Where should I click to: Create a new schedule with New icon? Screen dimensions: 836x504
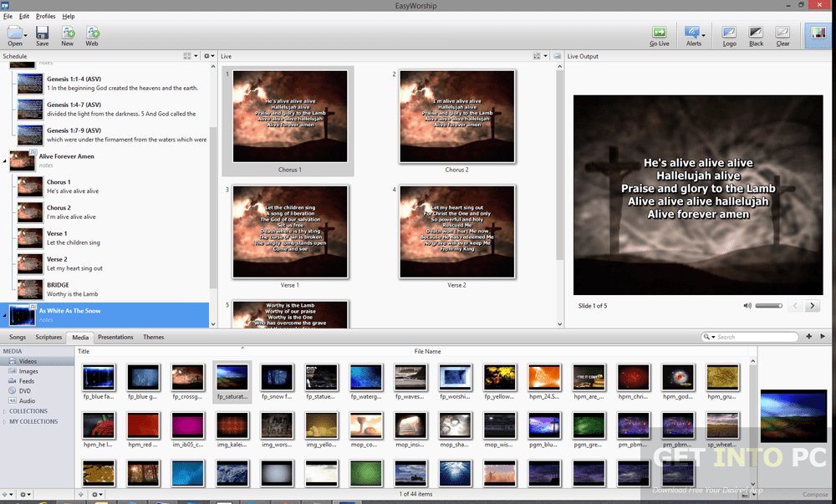pyautogui.click(x=68, y=33)
